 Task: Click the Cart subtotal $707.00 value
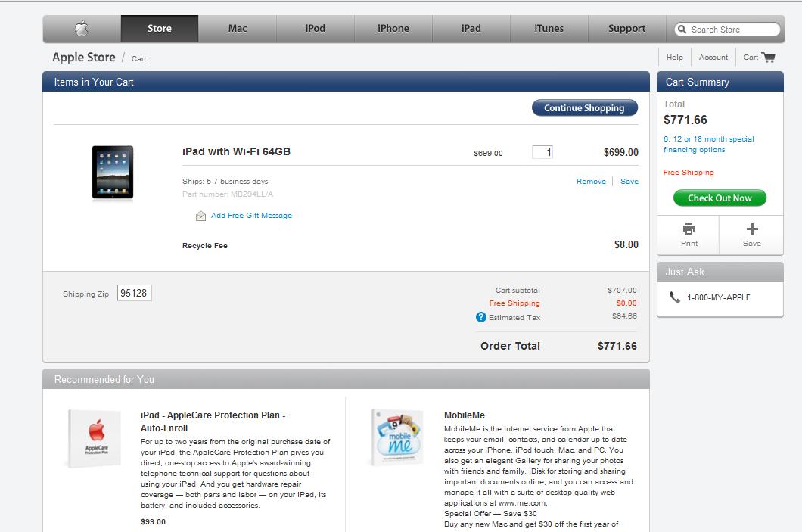pyautogui.click(x=622, y=290)
